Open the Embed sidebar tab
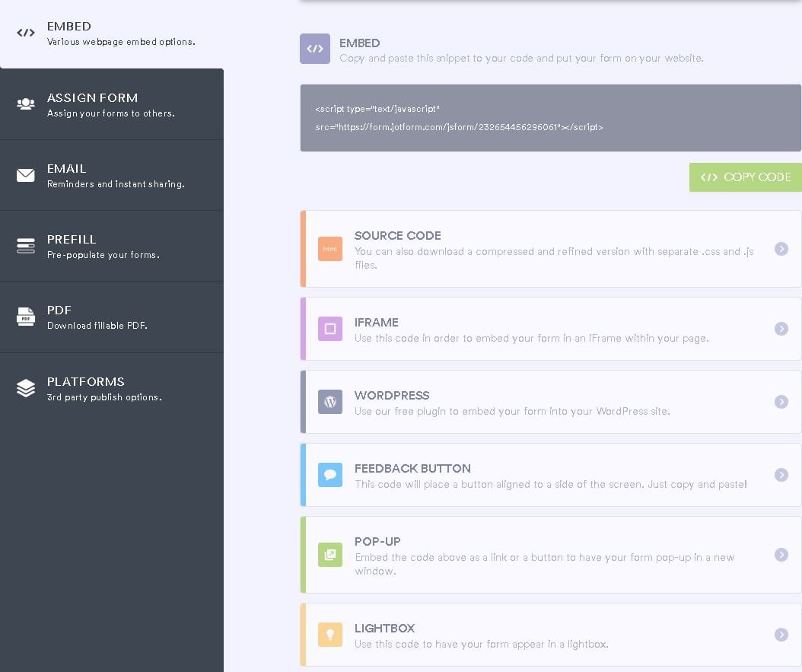Image resolution: width=802 pixels, height=672 pixels. pyautogui.click(x=112, y=33)
